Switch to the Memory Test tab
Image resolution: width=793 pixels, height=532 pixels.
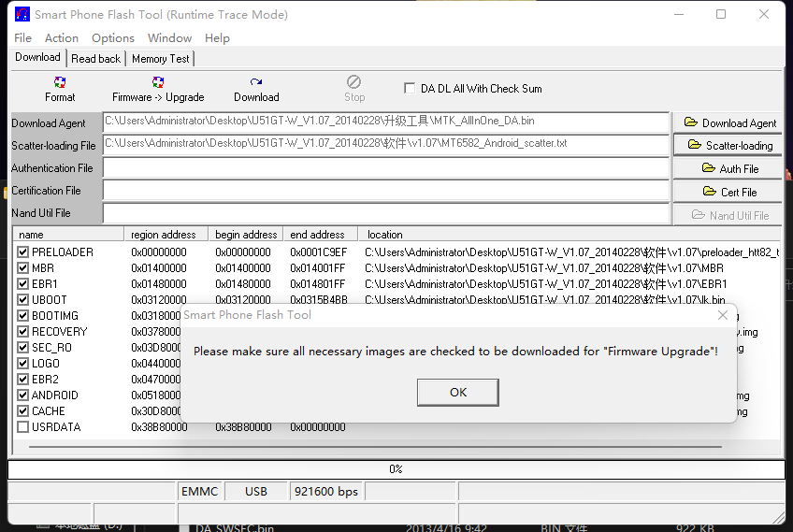160,58
